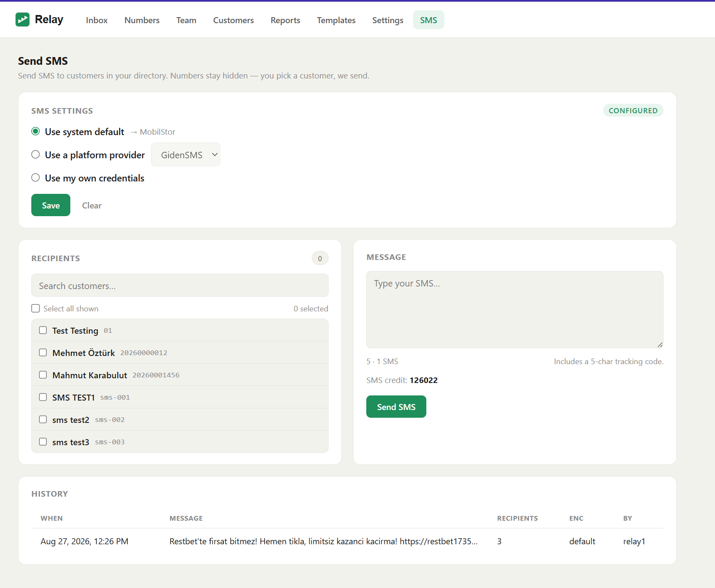Click the WHEN column header
This screenshot has width=715, height=588.
(x=51, y=518)
